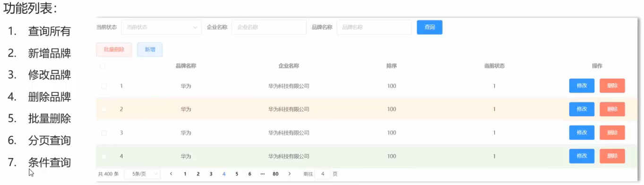Select page 80 in pagination
The width and height of the screenshot is (644, 185).
[275, 174]
